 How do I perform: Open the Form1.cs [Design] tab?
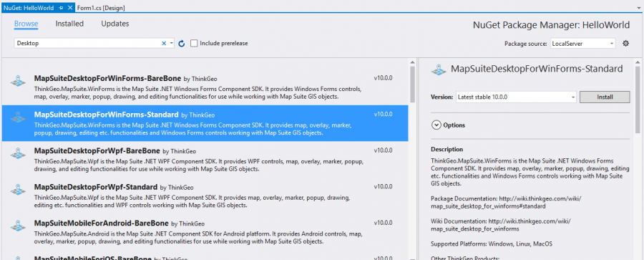[101, 8]
